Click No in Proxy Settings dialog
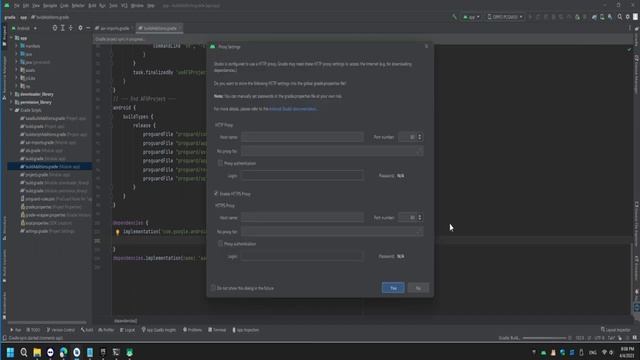Viewport: 640px width, 360px height. point(418,288)
